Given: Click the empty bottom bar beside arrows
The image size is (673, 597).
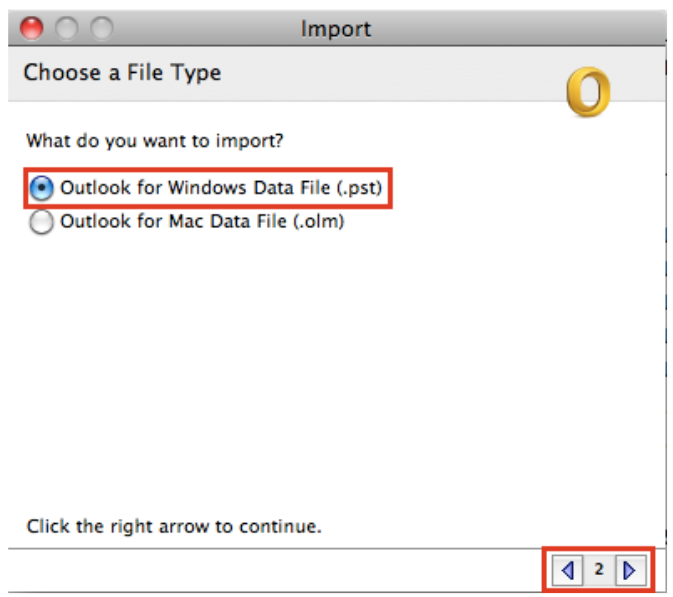Looking at the screenshot, I should coord(275,571).
